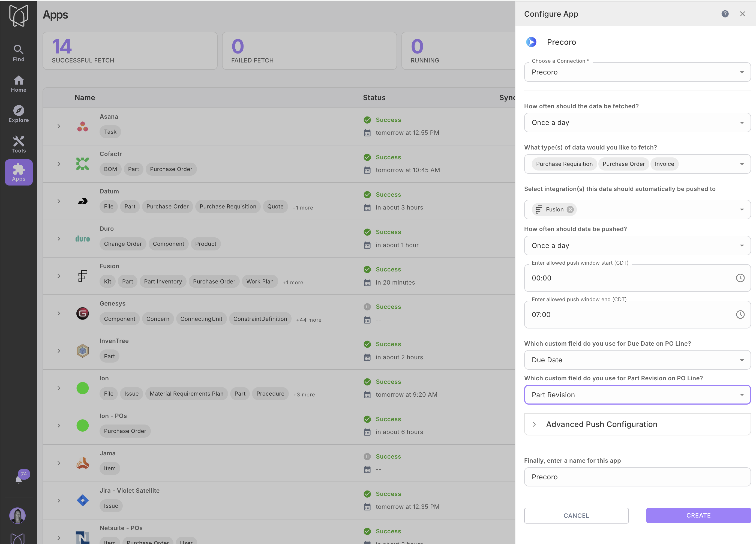The image size is (756, 544).
Task: Open the Explore compass icon
Action: [19, 114]
